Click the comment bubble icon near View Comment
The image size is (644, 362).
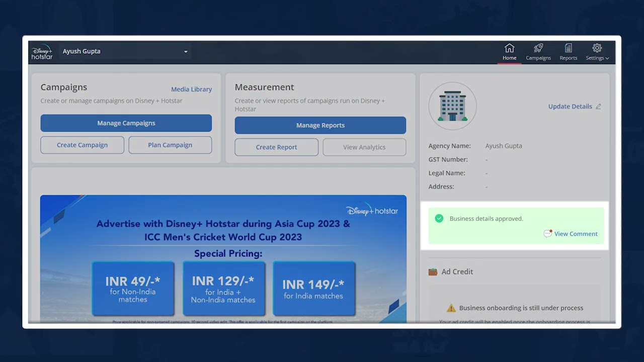[548, 234]
